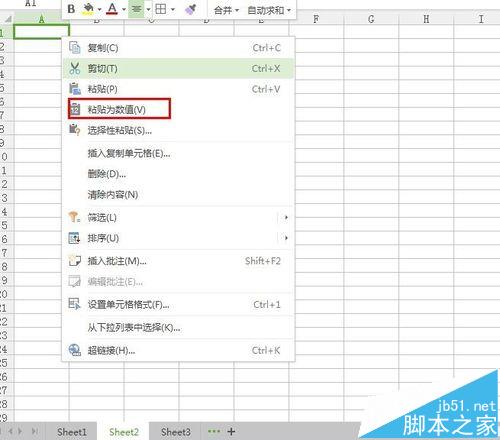Select column F header
This screenshot has height=440, width=500.
pyautogui.click(x=316, y=19)
